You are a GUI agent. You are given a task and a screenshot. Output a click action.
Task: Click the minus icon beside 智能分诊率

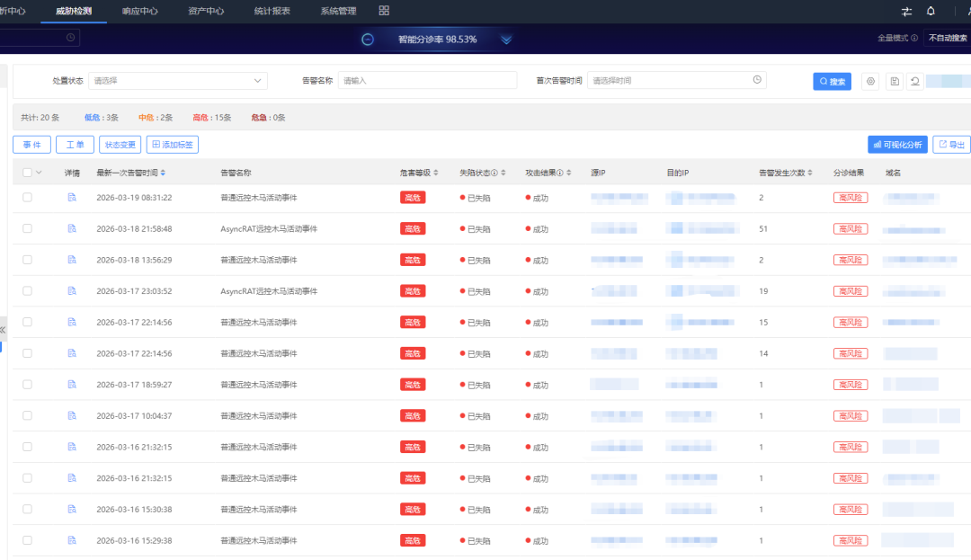click(x=368, y=40)
